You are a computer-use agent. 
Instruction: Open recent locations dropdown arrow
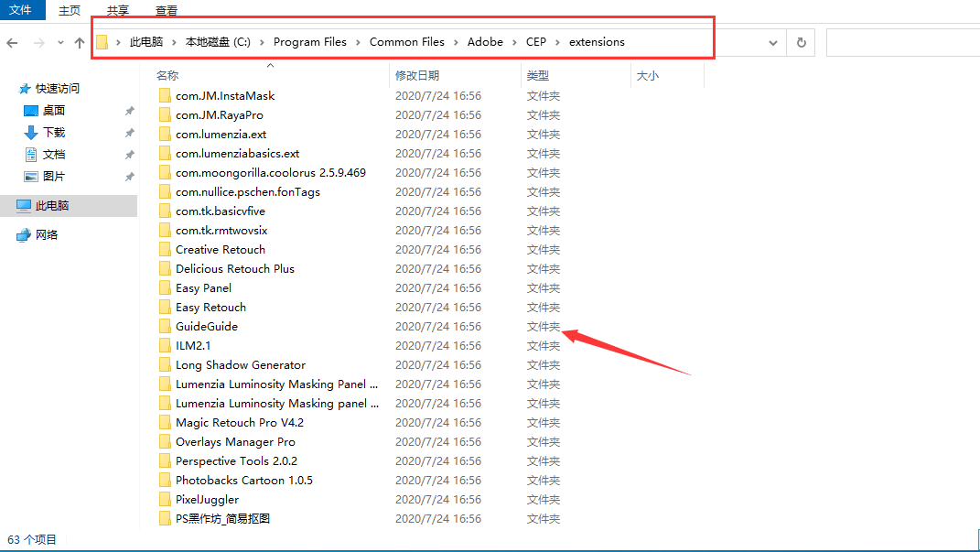tap(60, 42)
